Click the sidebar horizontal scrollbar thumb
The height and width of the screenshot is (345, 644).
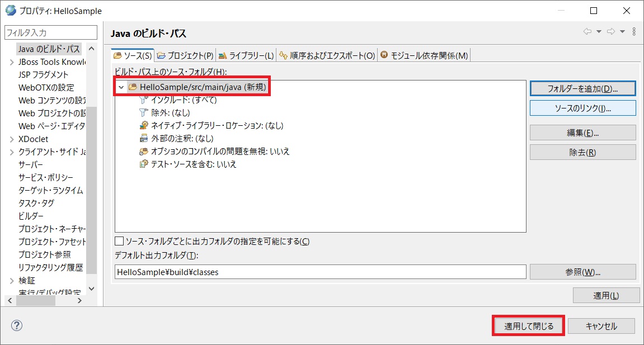click(36, 301)
